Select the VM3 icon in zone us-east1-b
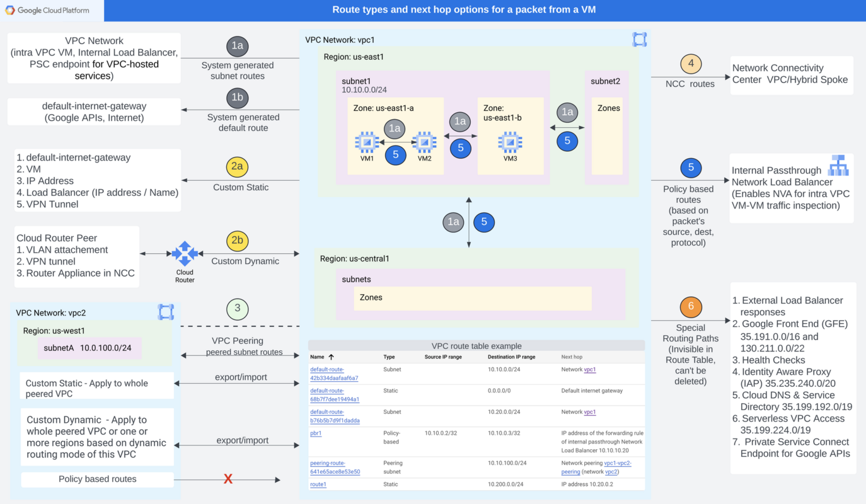This screenshot has height=504, width=866. (x=509, y=144)
